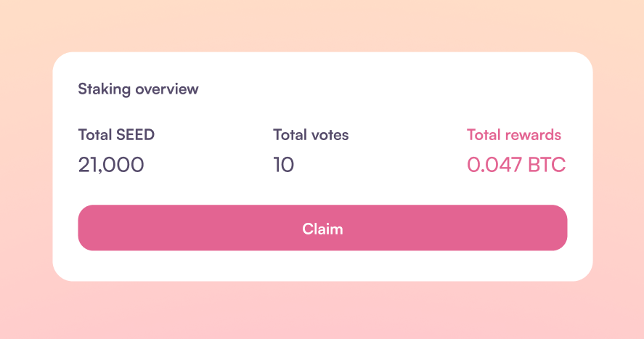Open the pink Total rewards label
The width and height of the screenshot is (644, 339).
(514, 134)
